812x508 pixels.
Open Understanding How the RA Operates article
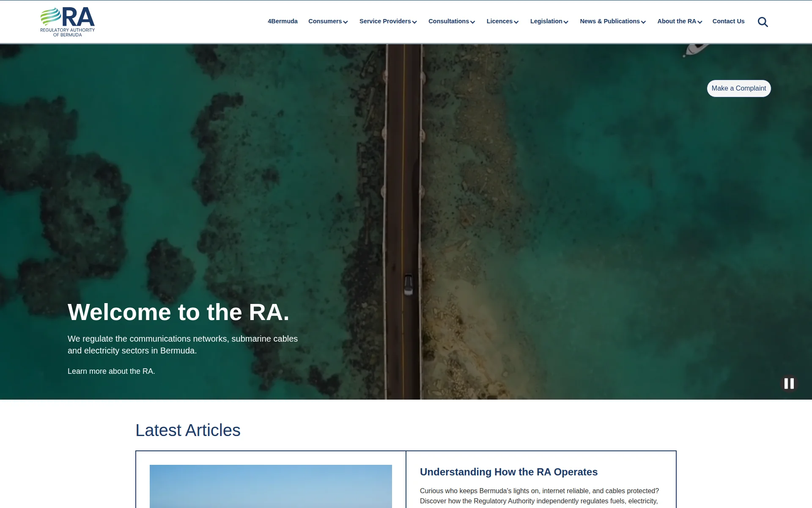(x=508, y=472)
